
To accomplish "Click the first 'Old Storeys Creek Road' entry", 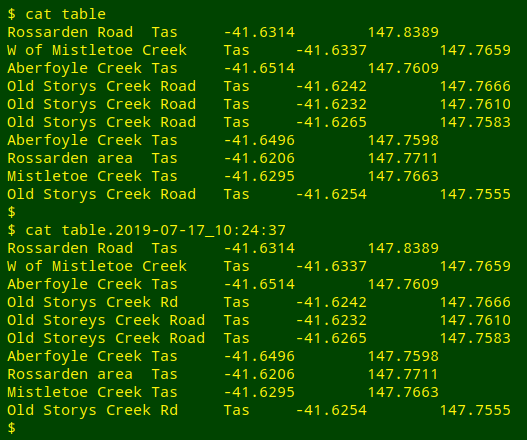I will pos(106,320).
